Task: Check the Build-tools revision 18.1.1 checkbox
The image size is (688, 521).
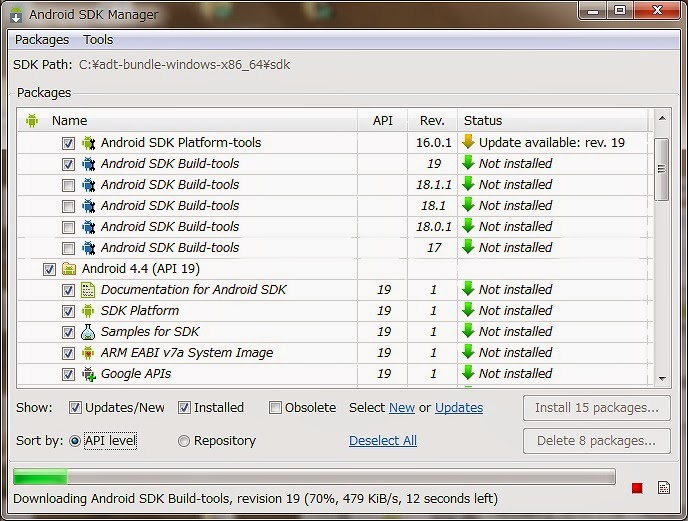Action: point(68,185)
